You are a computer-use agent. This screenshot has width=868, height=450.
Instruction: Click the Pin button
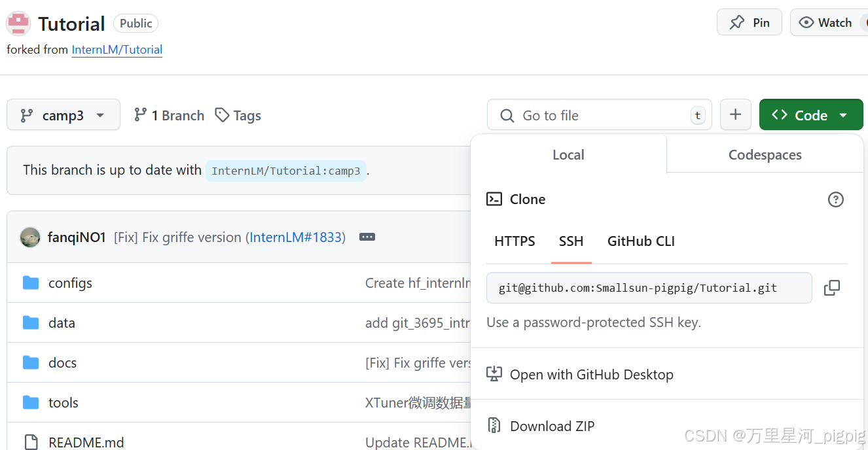(x=750, y=23)
